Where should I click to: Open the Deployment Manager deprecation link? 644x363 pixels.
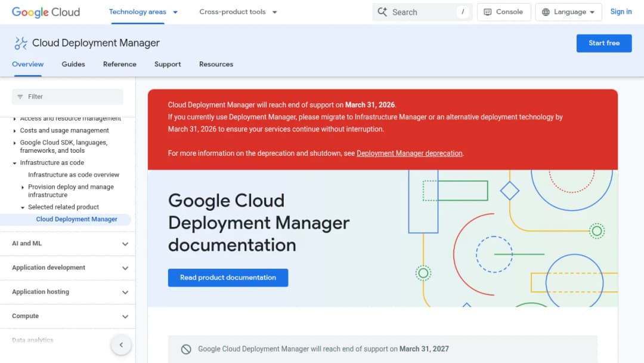(409, 153)
